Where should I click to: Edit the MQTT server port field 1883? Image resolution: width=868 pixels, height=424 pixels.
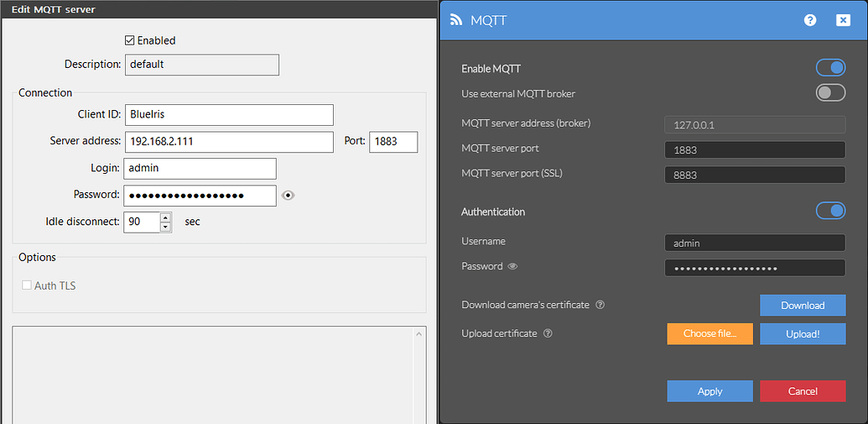coord(755,149)
